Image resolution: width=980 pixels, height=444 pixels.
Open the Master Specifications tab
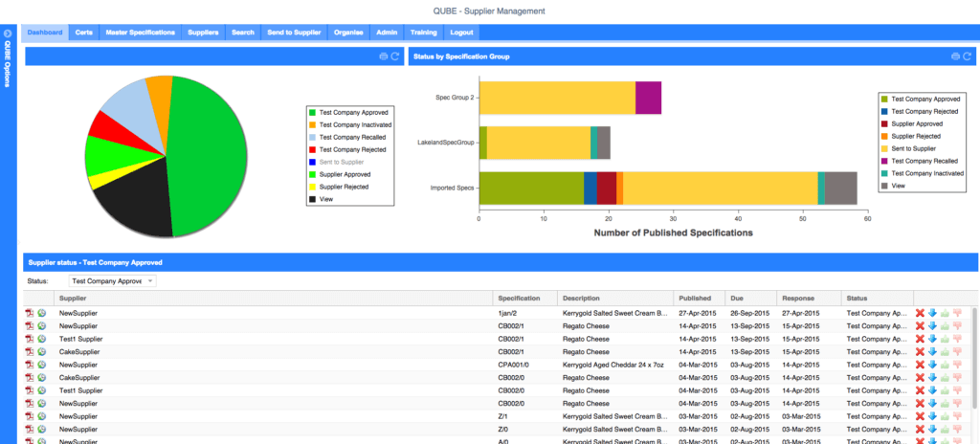click(x=140, y=33)
